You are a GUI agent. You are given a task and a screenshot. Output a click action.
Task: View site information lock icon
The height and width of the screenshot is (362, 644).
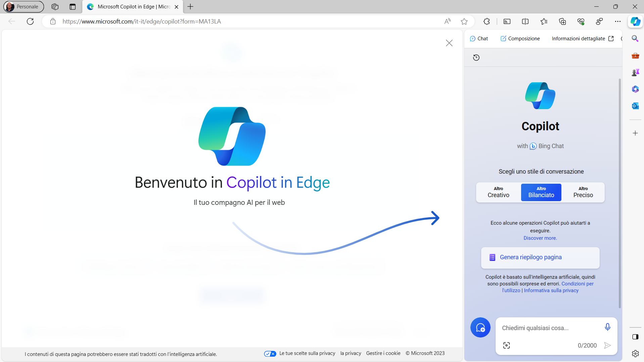[x=53, y=21]
